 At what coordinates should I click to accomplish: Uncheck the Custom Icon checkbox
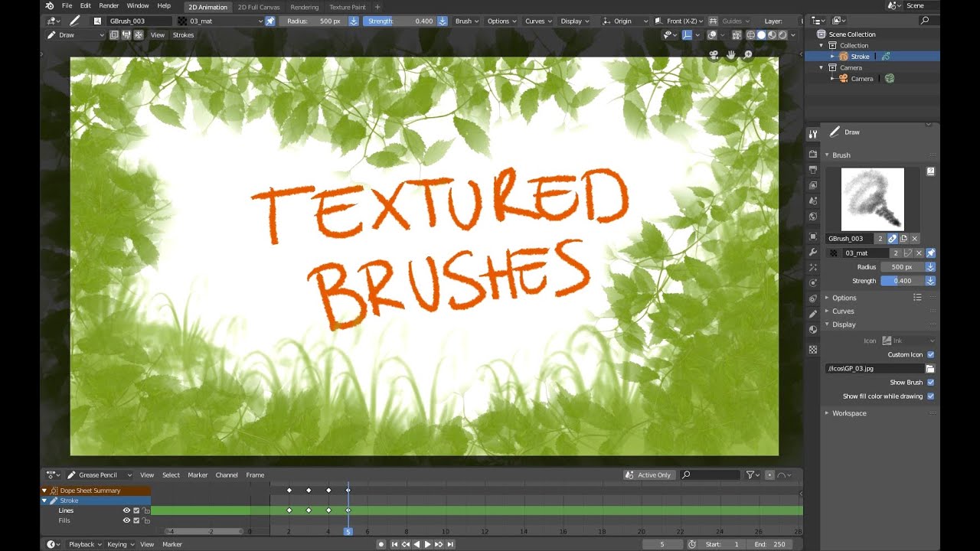coord(931,355)
